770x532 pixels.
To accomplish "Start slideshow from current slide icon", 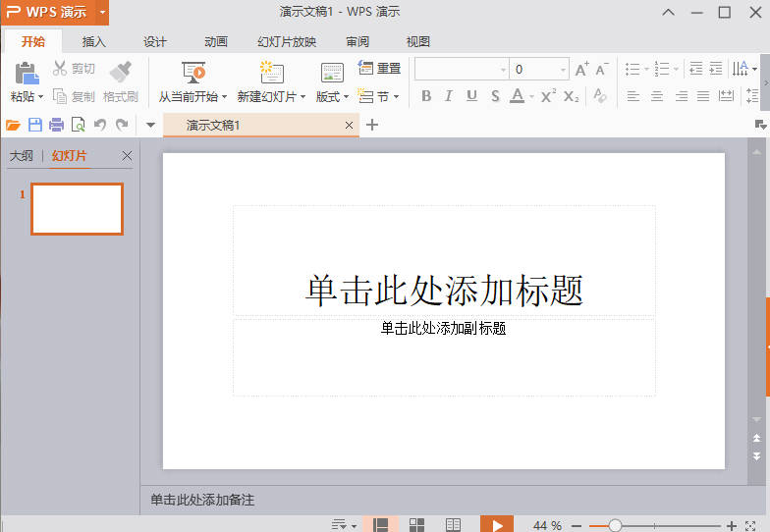I will pyautogui.click(x=193, y=73).
